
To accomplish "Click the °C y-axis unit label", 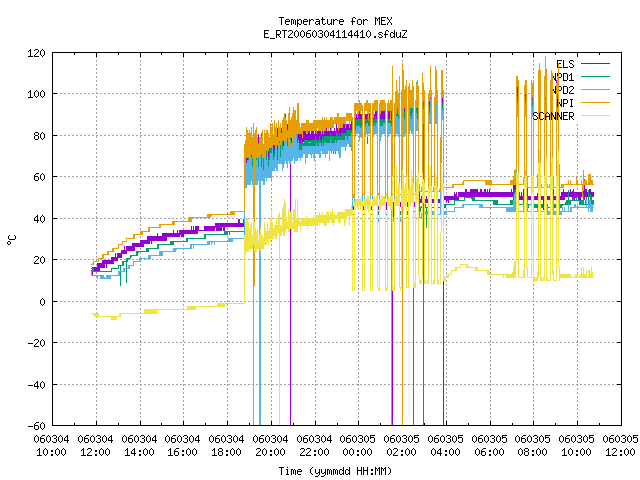I will click(11, 240).
